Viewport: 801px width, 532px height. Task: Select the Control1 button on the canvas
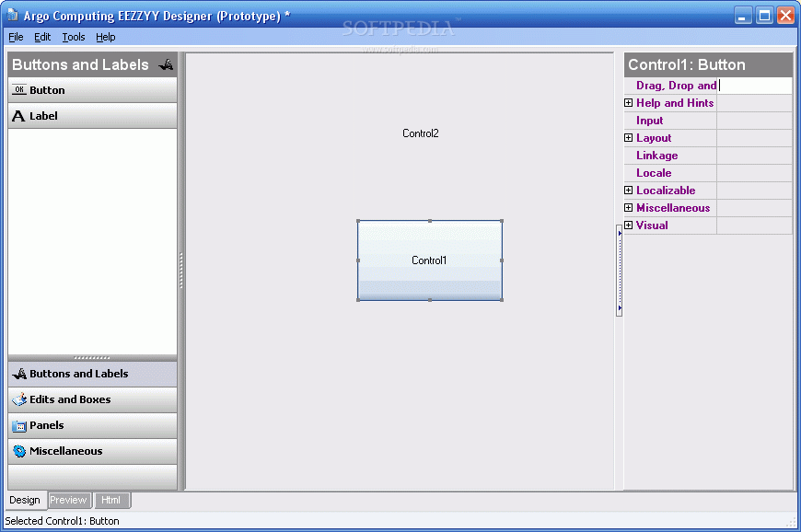coord(430,260)
